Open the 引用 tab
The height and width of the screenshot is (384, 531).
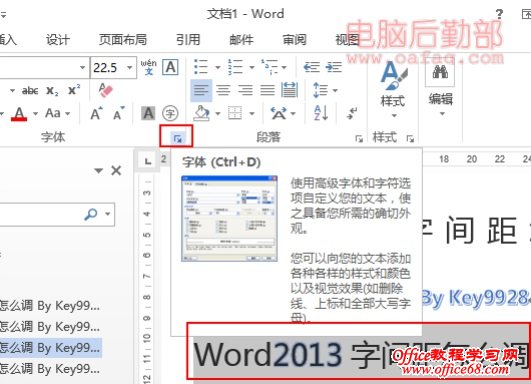click(x=188, y=40)
